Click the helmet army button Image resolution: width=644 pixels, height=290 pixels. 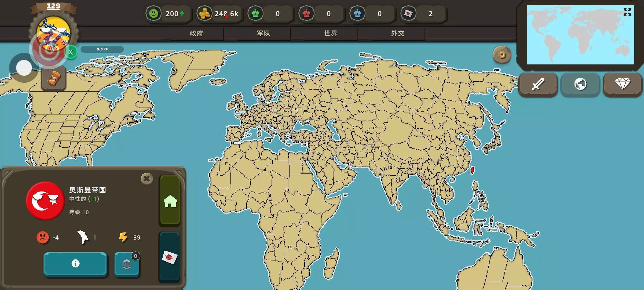pos(127,264)
